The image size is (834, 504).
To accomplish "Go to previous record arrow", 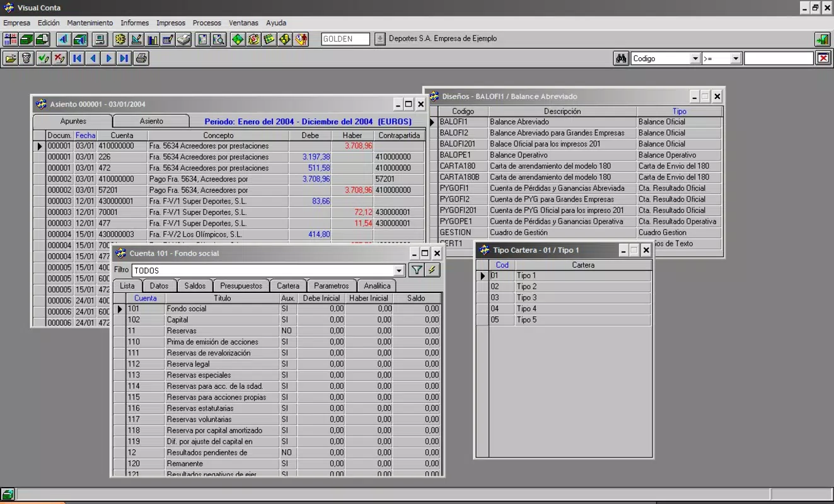I will [x=93, y=59].
